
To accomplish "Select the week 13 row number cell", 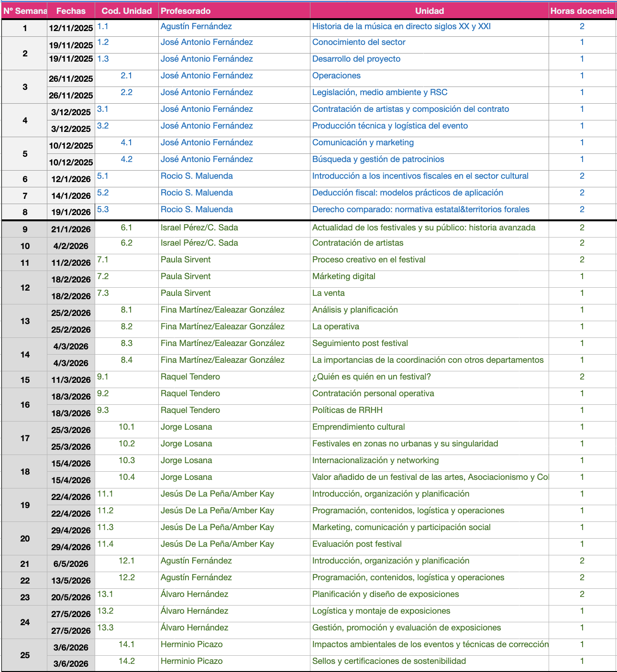I will (x=25, y=321).
